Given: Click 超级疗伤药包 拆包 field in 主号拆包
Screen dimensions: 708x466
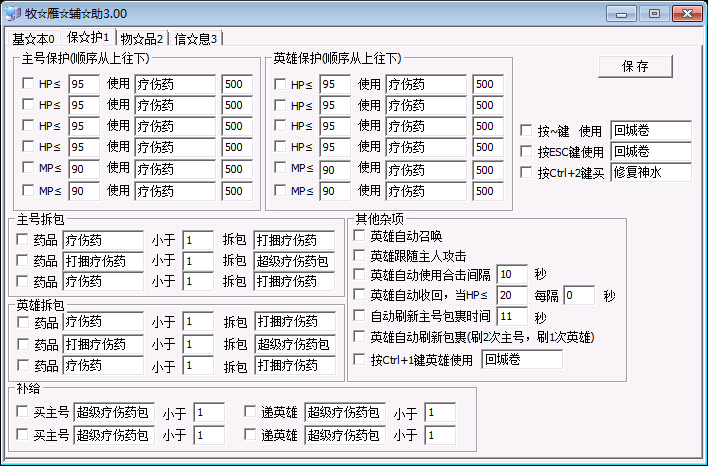Looking at the screenshot, I should [294, 261].
